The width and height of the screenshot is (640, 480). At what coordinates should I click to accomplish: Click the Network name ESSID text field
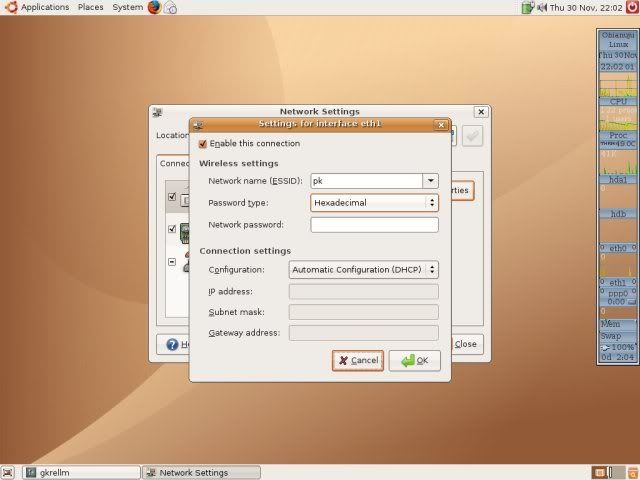click(x=367, y=181)
